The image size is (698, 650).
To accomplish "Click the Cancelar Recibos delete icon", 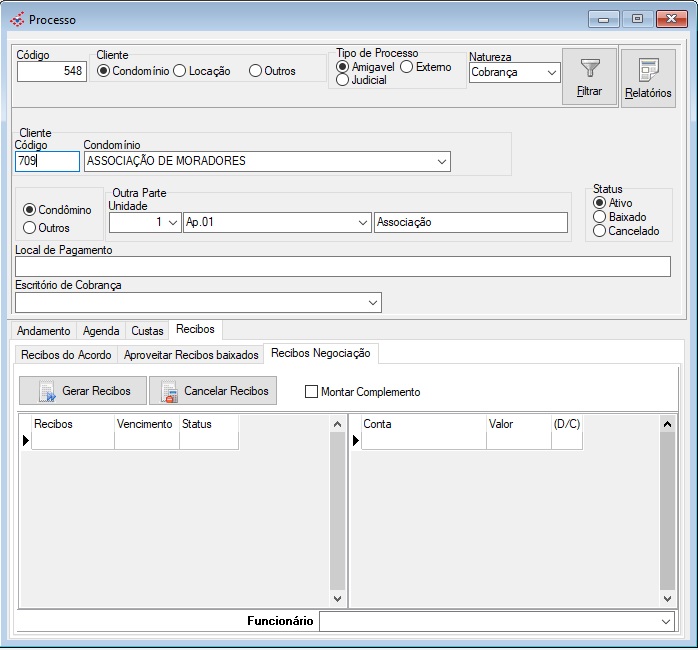I will tap(169, 391).
